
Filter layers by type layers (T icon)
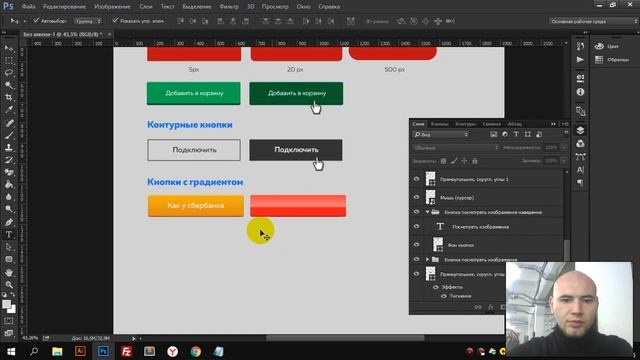(516, 134)
